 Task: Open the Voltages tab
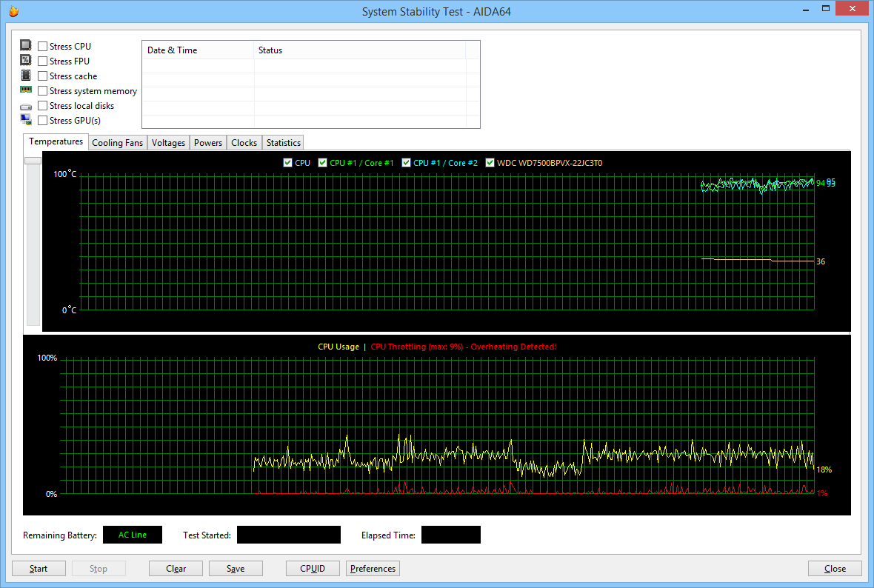pos(168,143)
